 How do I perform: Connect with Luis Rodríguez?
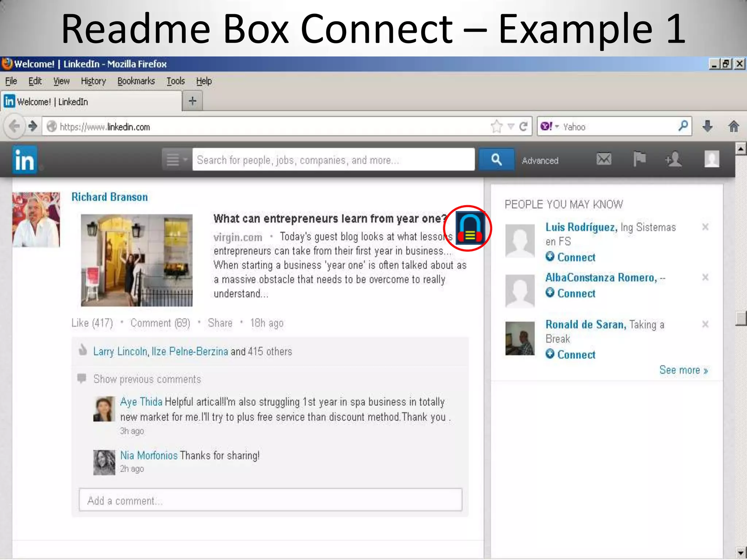(570, 257)
